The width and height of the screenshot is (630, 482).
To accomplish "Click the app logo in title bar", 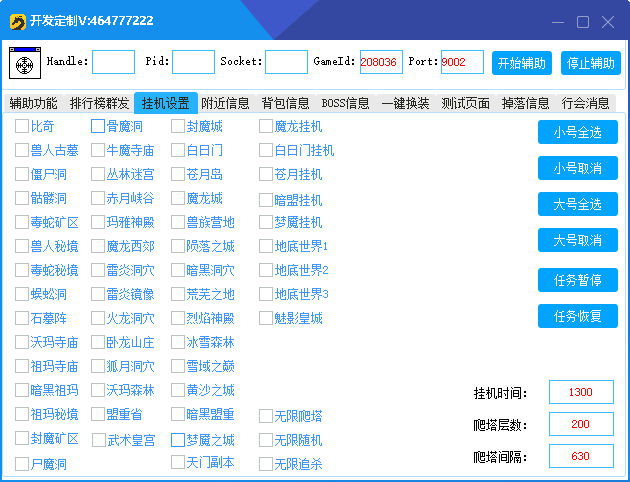I will pyautogui.click(x=16, y=20).
